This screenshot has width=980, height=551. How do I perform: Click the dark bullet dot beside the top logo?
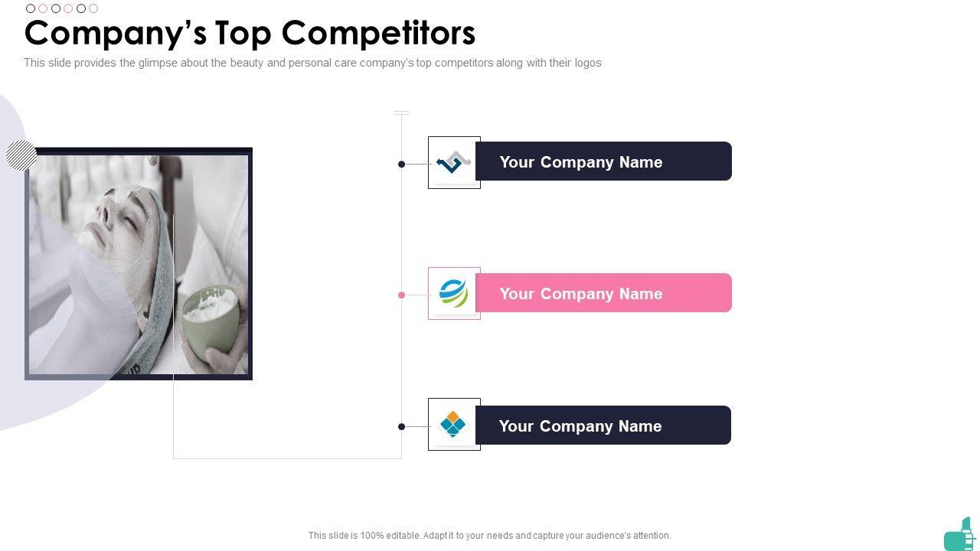pyautogui.click(x=401, y=164)
